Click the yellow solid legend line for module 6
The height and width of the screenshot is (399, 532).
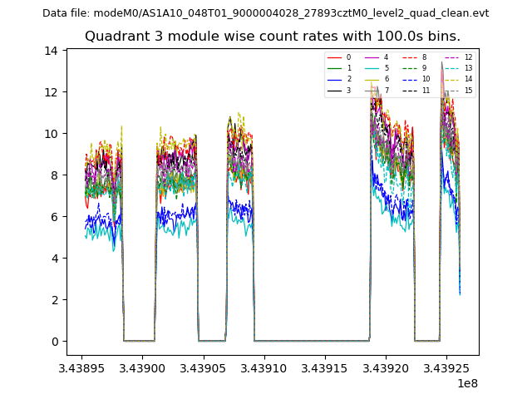[x=371, y=79]
